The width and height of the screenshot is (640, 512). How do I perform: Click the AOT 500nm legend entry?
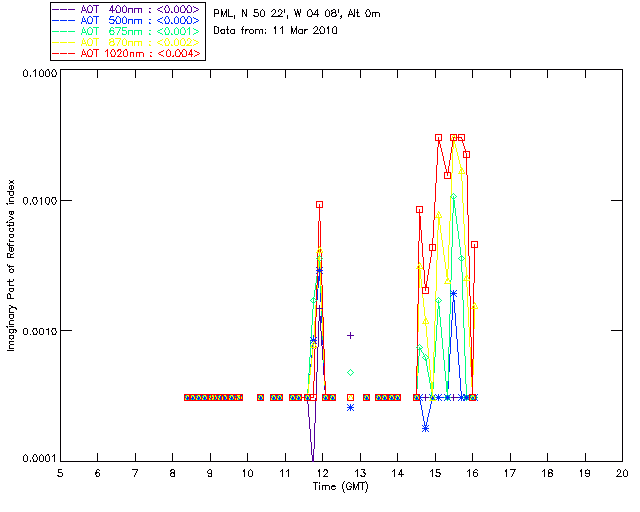click(127, 20)
